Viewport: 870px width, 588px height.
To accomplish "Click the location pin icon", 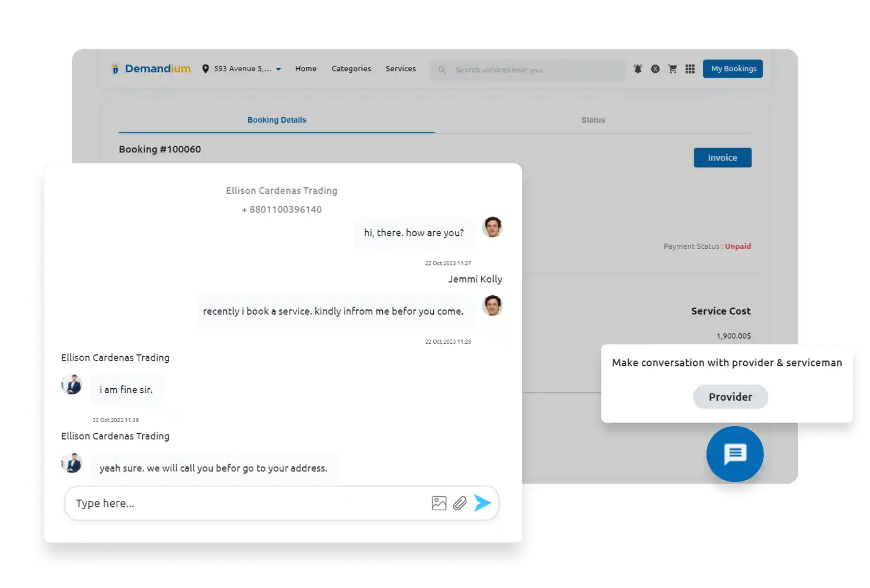I will coord(205,69).
